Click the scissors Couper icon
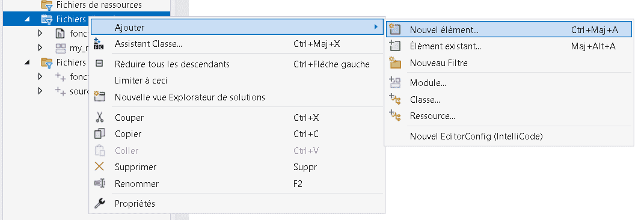This screenshot has height=220, width=644. [99, 118]
